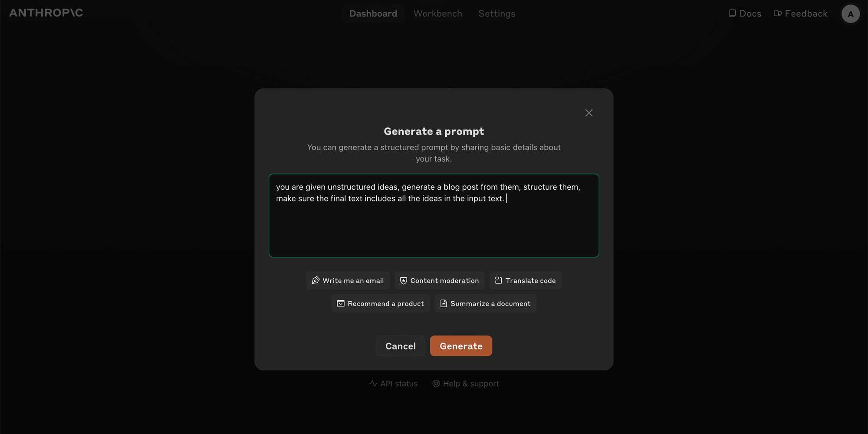Open the Settings tab

(497, 13)
